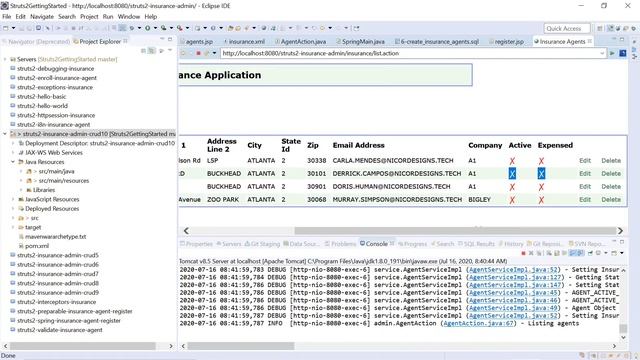Close the Project Explorer view
The image size is (640, 360).
pos(125,41)
